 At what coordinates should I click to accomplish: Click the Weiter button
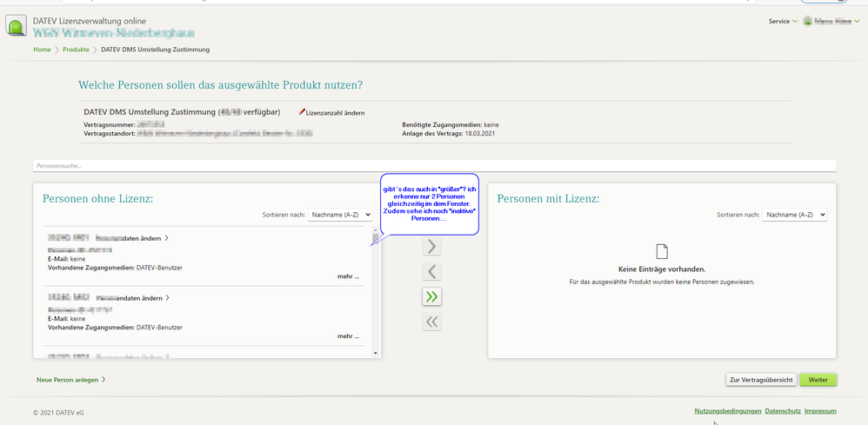[818, 380]
